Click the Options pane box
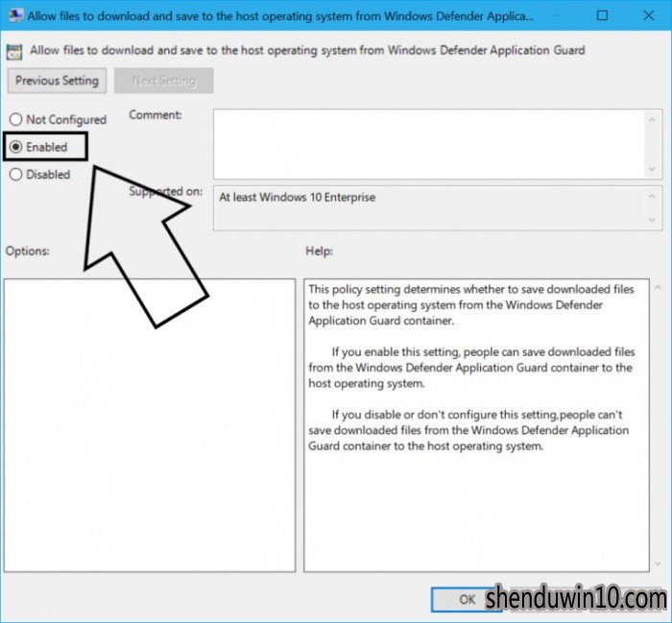672x623 pixels. click(150, 425)
